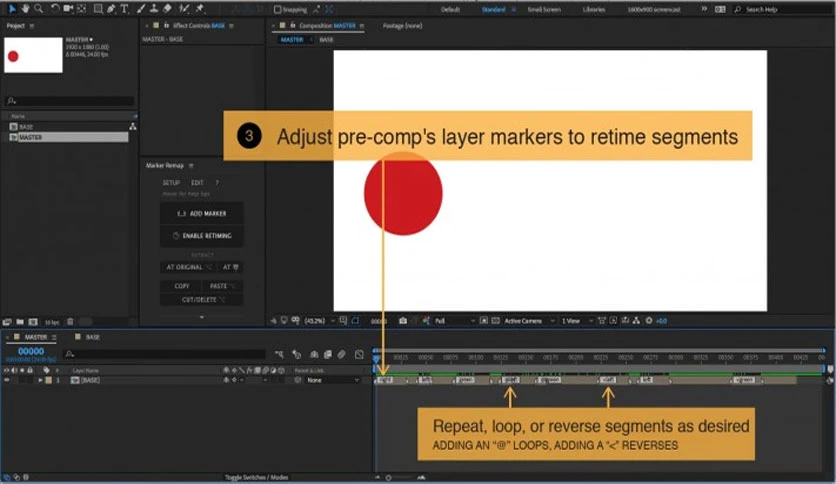
Task: Switch to the Standard workspace
Action: pyautogui.click(x=493, y=10)
